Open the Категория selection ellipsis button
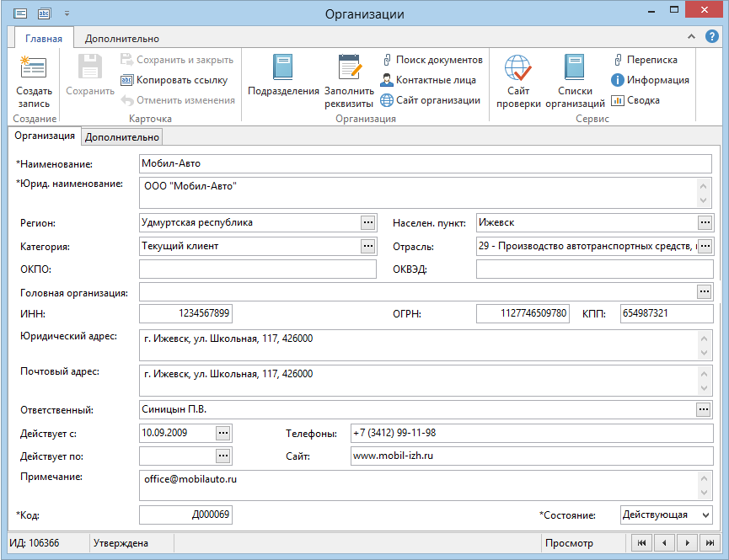This screenshot has height=560, width=729. [x=368, y=246]
